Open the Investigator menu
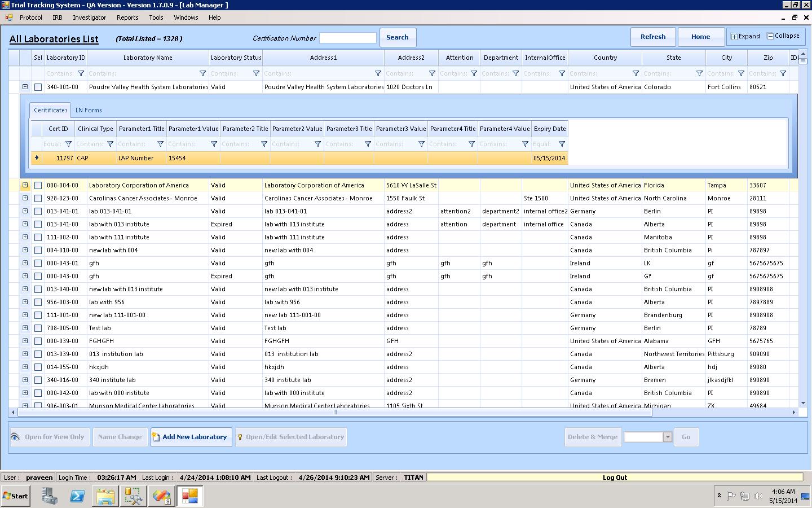Screen dimensions: 812x508 [89, 17]
